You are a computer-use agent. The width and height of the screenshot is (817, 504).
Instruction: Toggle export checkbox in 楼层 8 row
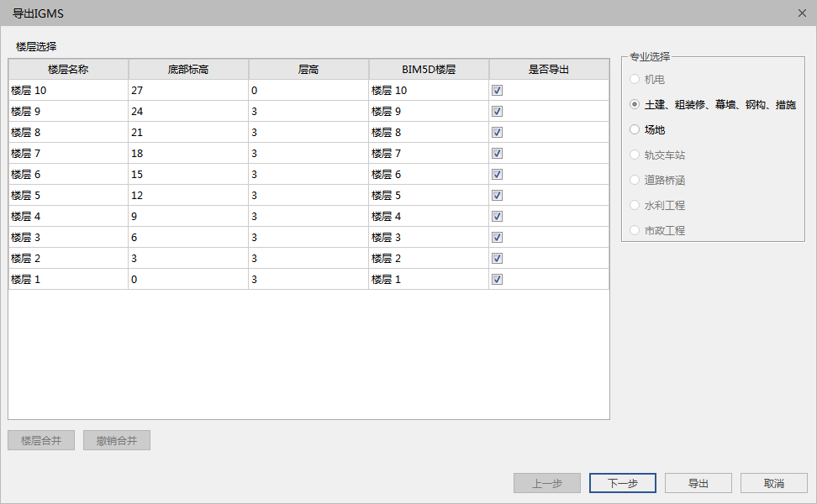[497, 132]
